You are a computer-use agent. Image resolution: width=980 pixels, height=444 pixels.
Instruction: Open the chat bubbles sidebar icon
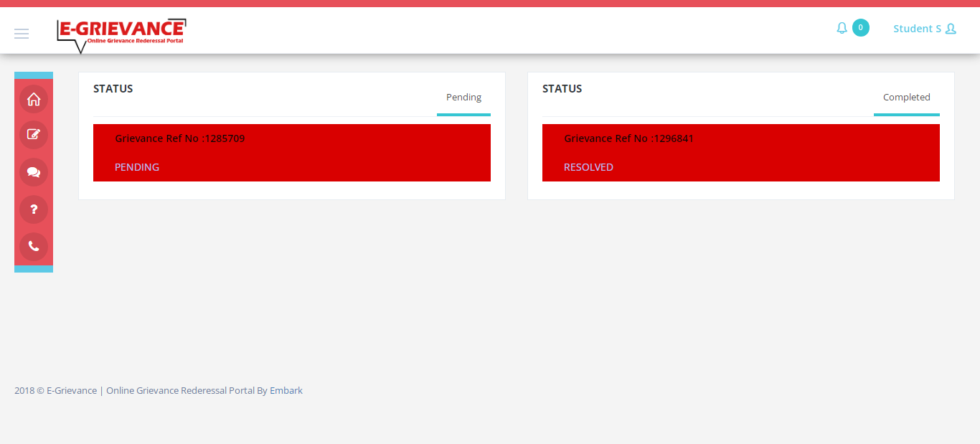click(34, 172)
